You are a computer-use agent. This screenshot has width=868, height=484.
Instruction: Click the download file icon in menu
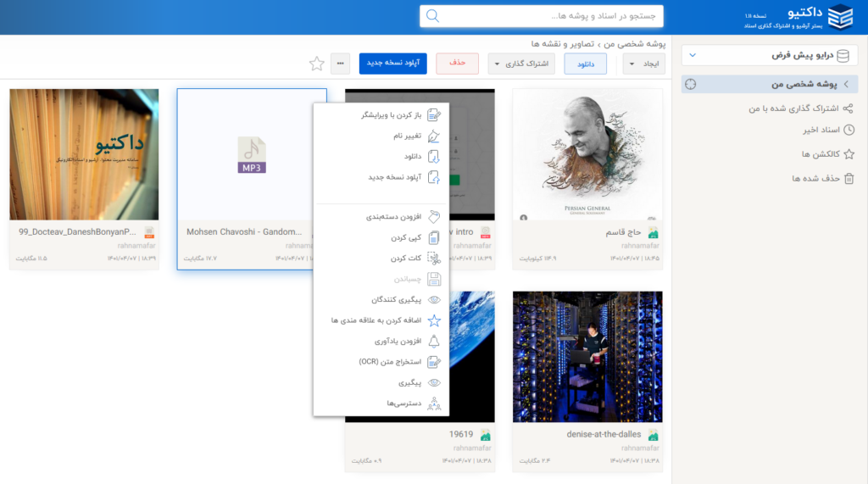click(434, 157)
